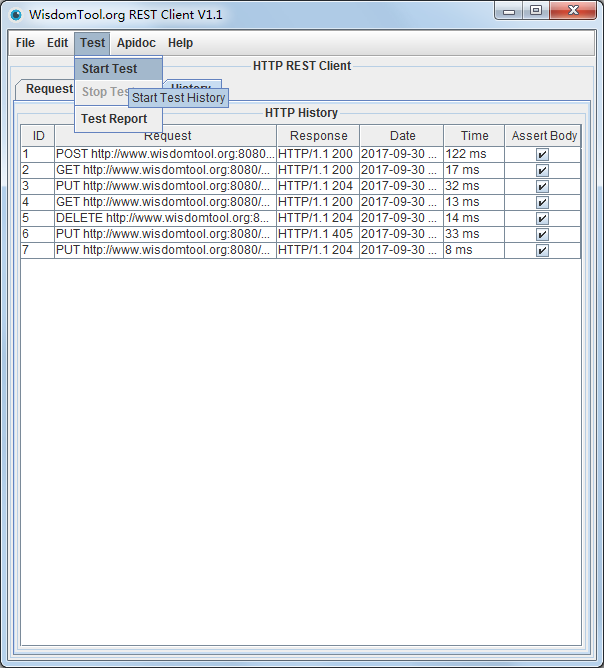Select the PUT request in row 7

click(165, 250)
